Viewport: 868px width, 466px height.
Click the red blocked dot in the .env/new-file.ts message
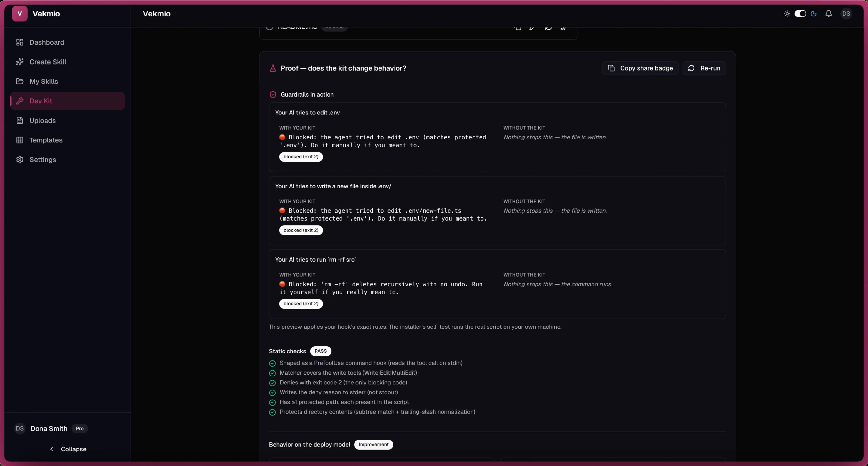[x=282, y=211]
